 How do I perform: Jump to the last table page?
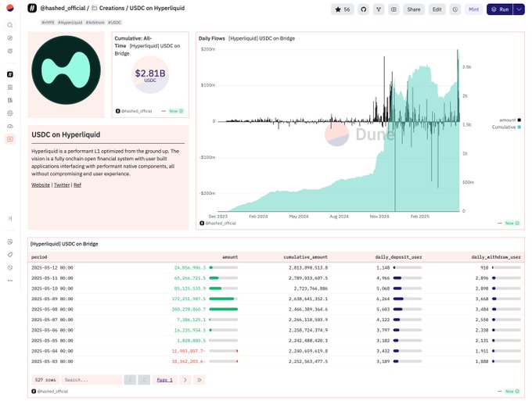199,380
